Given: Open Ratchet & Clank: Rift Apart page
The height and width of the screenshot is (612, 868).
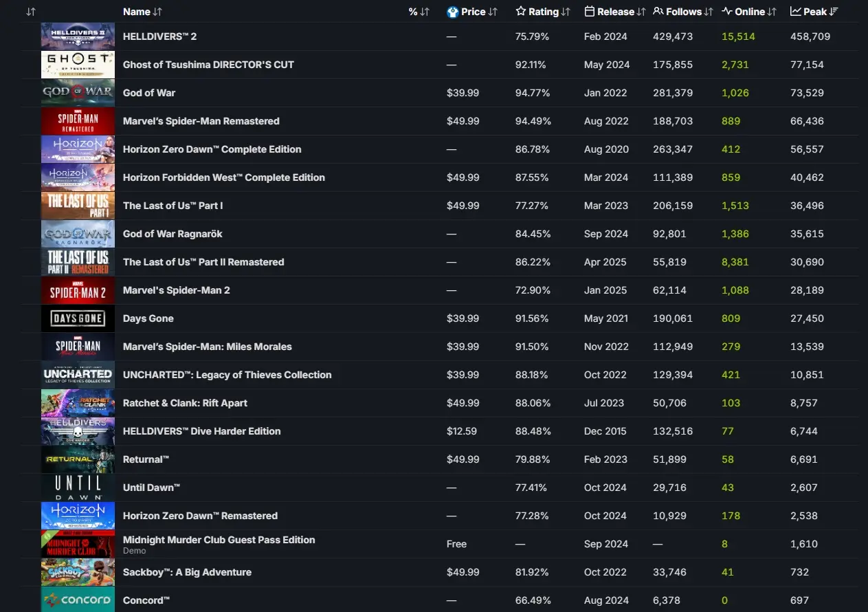Looking at the screenshot, I should coord(185,403).
